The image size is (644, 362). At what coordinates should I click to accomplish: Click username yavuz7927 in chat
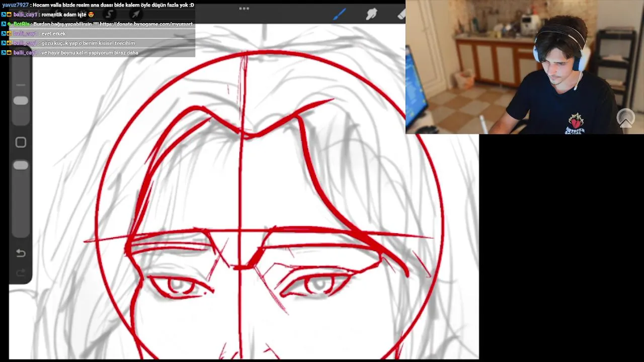(16, 5)
